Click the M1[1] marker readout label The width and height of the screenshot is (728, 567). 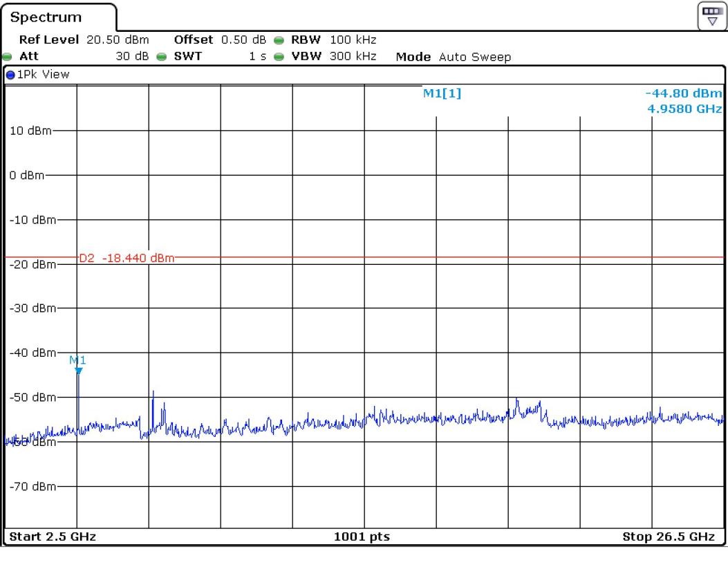(442, 93)
